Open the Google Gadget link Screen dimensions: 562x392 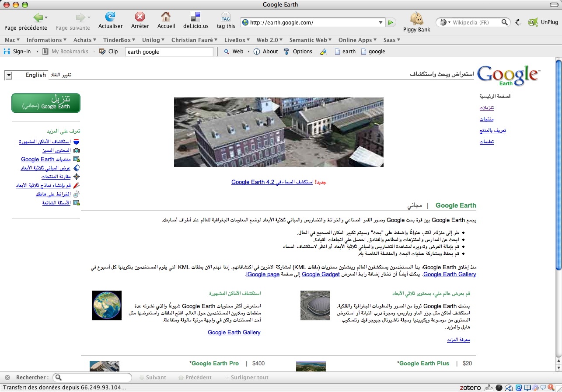(x=321, y=274)
